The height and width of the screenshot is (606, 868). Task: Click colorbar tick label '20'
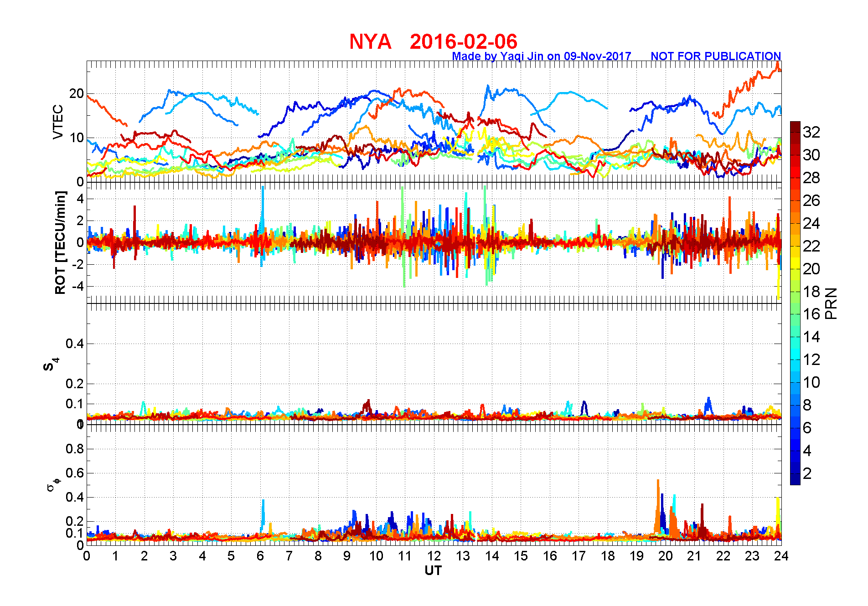[811, 269]
